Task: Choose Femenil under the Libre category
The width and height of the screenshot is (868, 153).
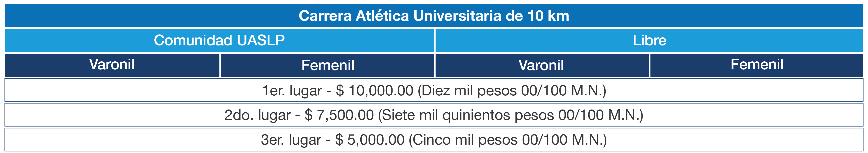Action: (757, 65)
